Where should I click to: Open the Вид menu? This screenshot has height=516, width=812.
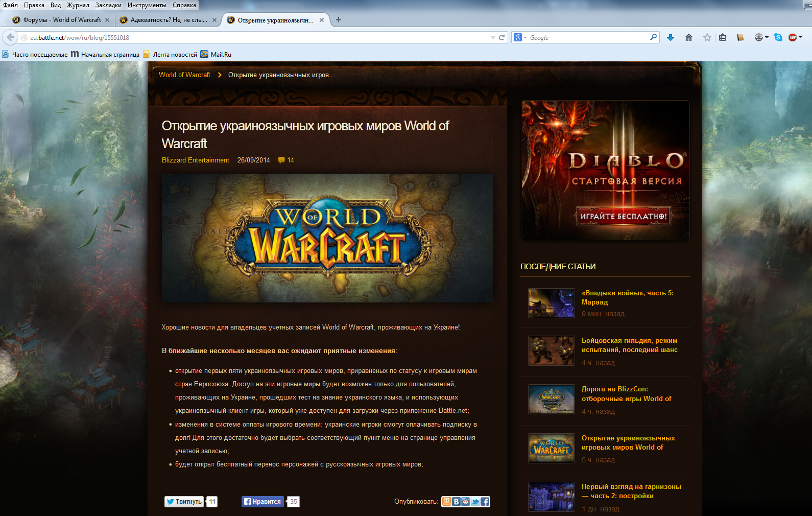pyautogui.click(x=56, y=5)
